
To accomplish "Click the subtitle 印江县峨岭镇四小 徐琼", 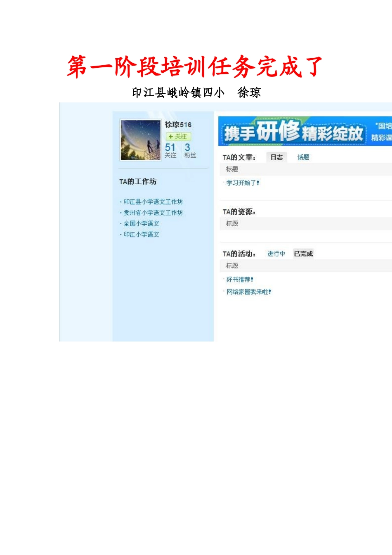I will tap(196, 92).
